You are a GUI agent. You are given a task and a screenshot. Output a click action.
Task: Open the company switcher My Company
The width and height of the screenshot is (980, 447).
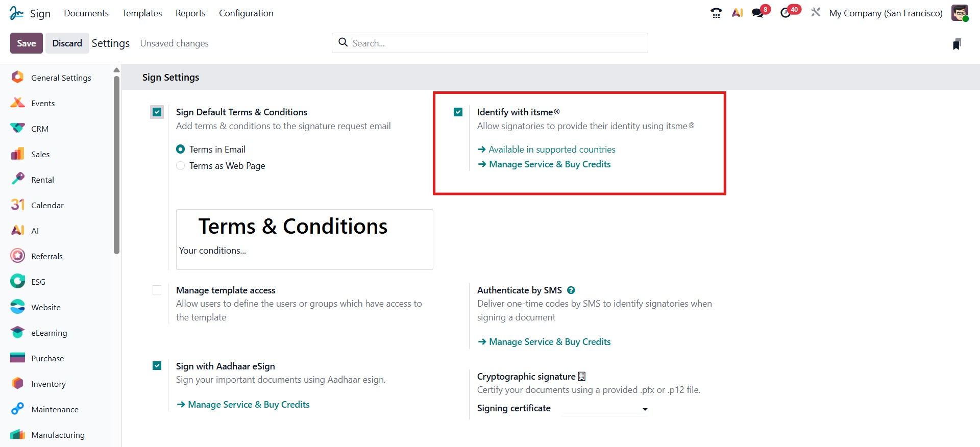(886, 13)
